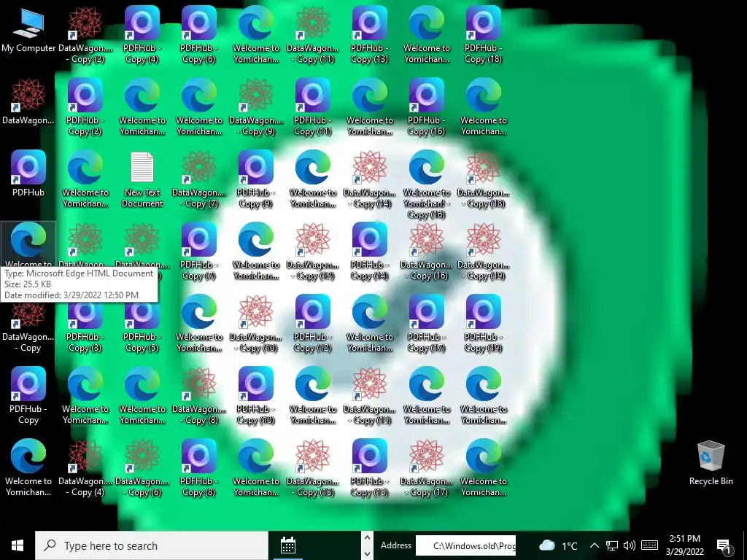Open the Windows Start menu
The height and width of the screenshot is (560, 747).
coord(18,545)
